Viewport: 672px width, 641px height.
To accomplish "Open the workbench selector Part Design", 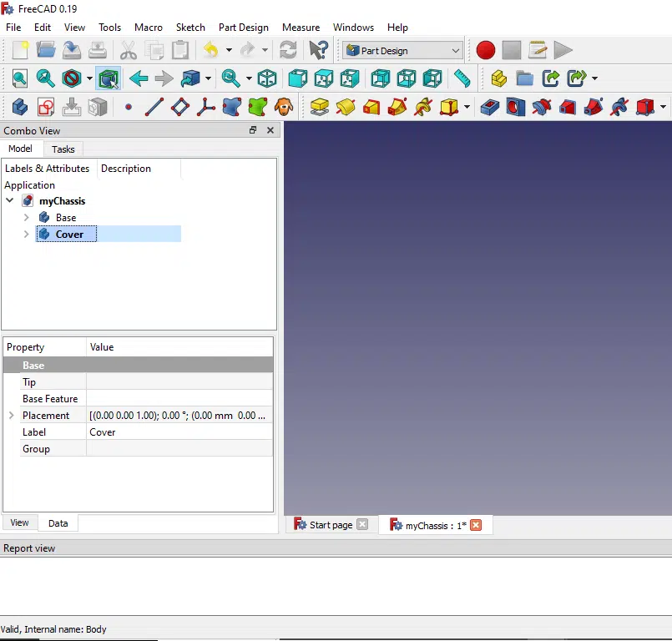I will tap(402, 51).
